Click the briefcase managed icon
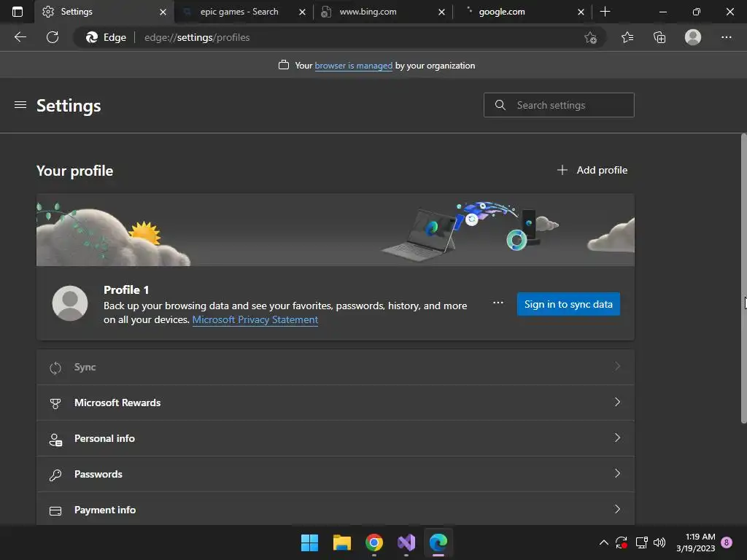 [x=284, y=65]
